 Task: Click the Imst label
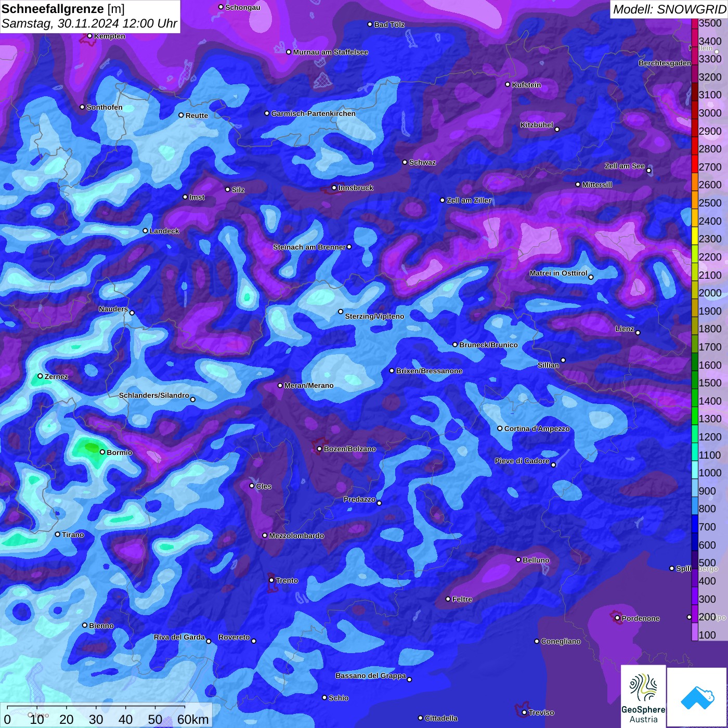click(197, 197)
